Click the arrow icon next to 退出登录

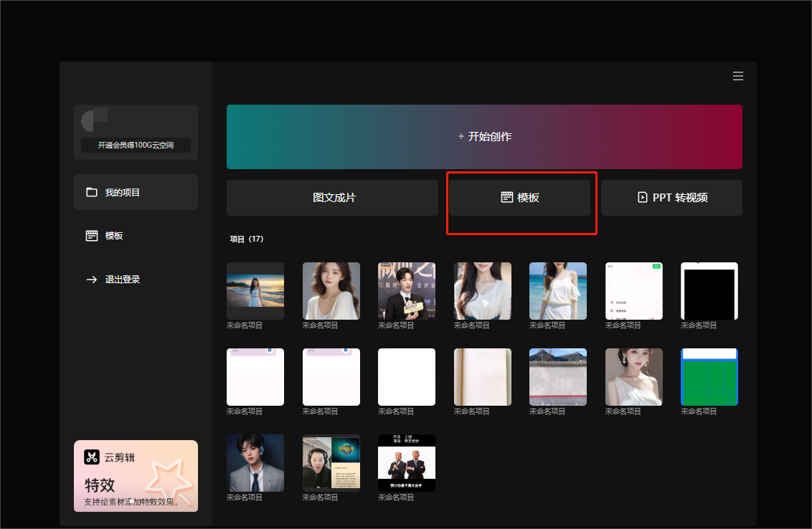(92, 280)
